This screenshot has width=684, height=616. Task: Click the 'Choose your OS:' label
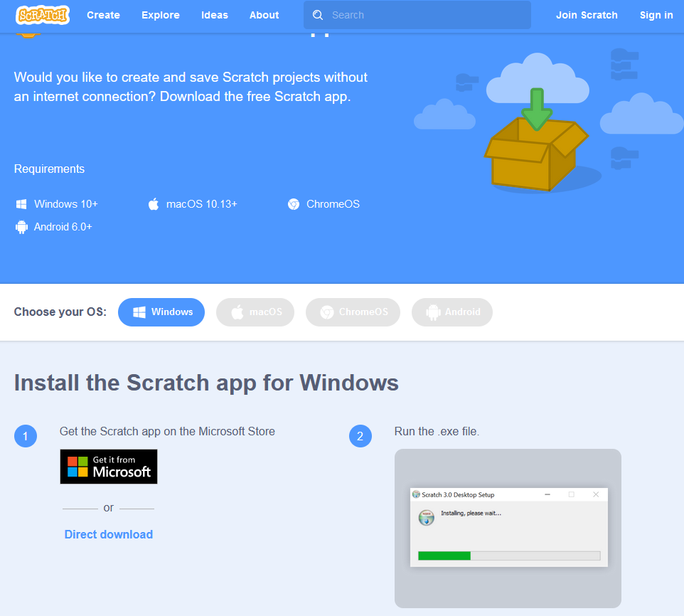pyautogui.click(x=60, y=312)
